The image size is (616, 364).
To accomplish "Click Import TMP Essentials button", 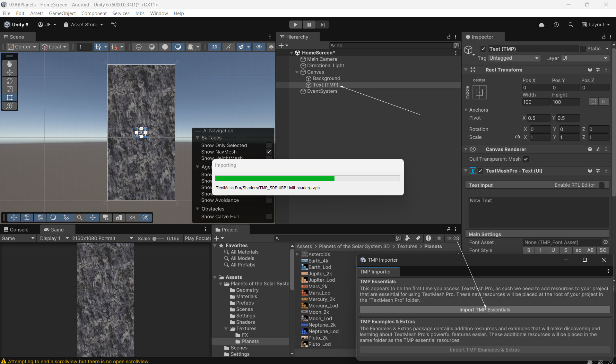I will click(484, 309).
